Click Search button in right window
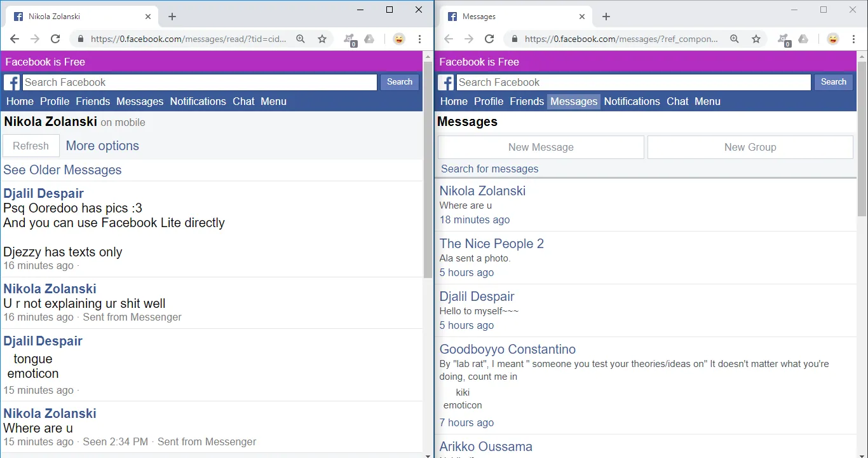This screenshot has width=868, height=458. [834, 82]
